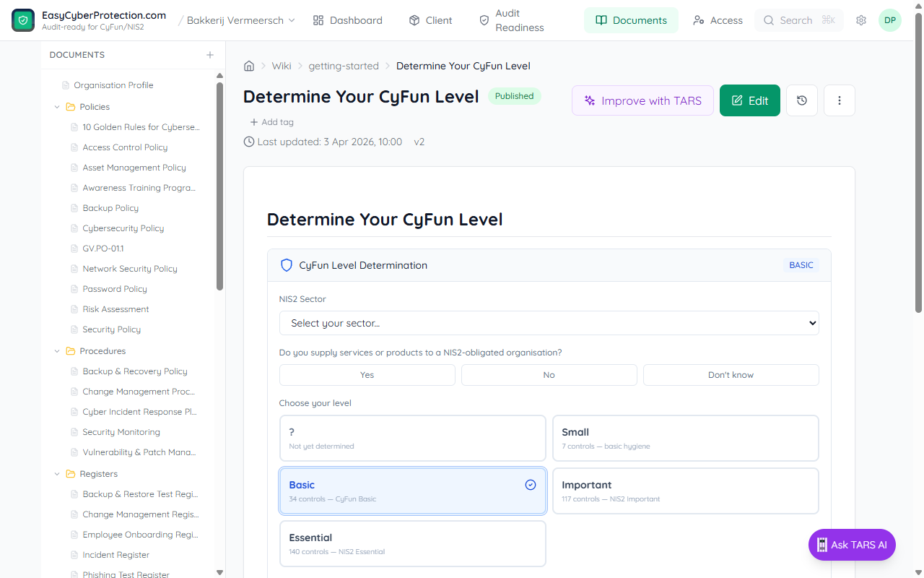Choose the Important level card
This screenshot has height=578, width=924.
(686, 491)
